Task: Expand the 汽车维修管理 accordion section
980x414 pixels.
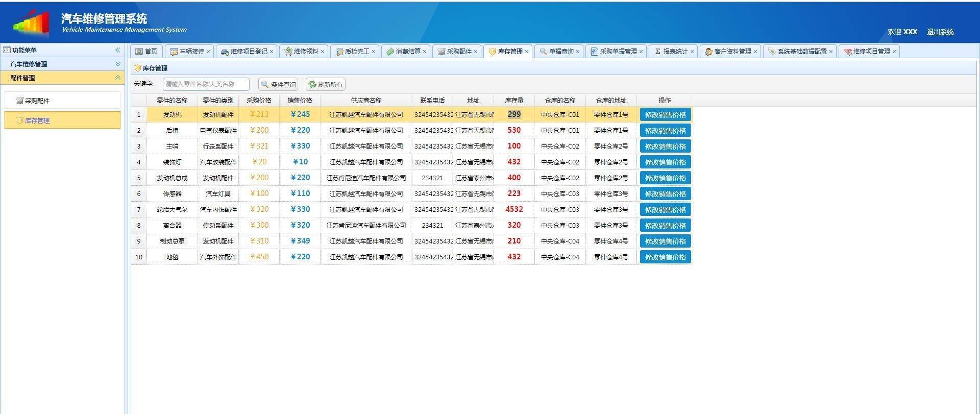Action: (117, 64)
